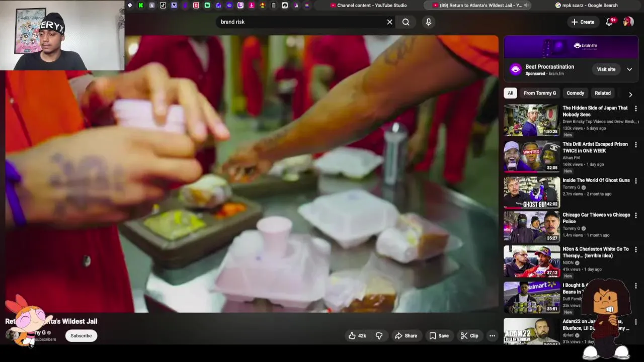644x362 pixels.
Task: Select the Related filter chip
Action: [602, 93]
